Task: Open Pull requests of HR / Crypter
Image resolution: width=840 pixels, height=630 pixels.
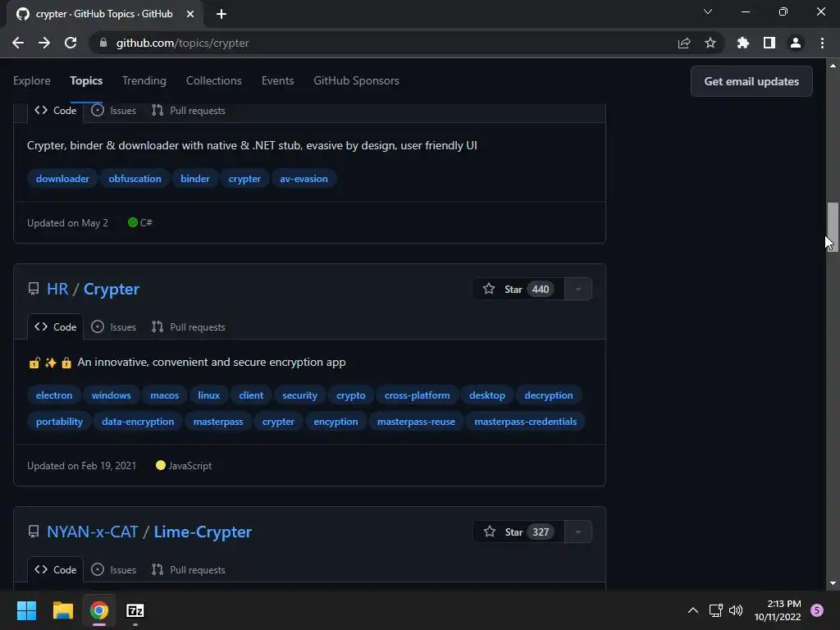Action: (x=189, y=326)
